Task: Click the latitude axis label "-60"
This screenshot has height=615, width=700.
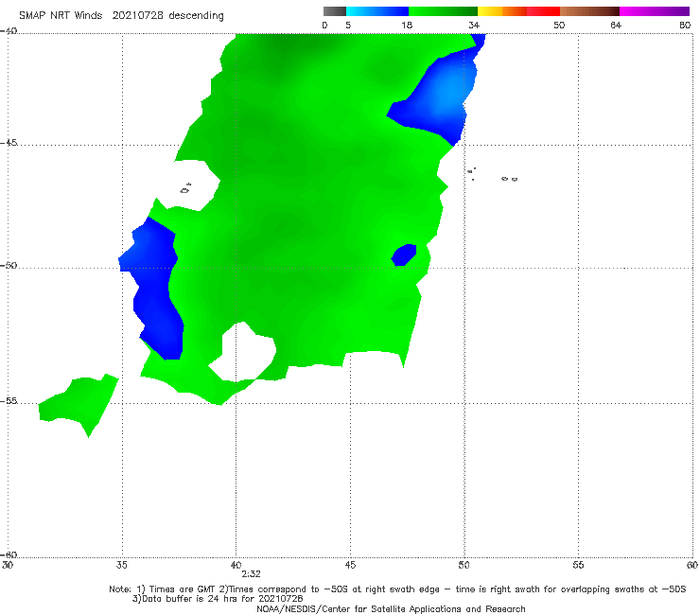Action: pyautogui.click(x=9, y=554)
